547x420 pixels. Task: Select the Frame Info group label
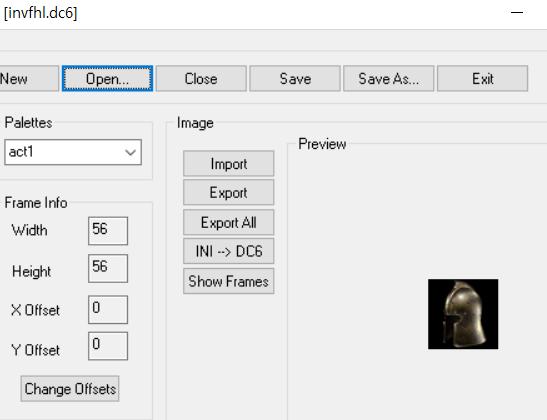[x=36, y=203]
